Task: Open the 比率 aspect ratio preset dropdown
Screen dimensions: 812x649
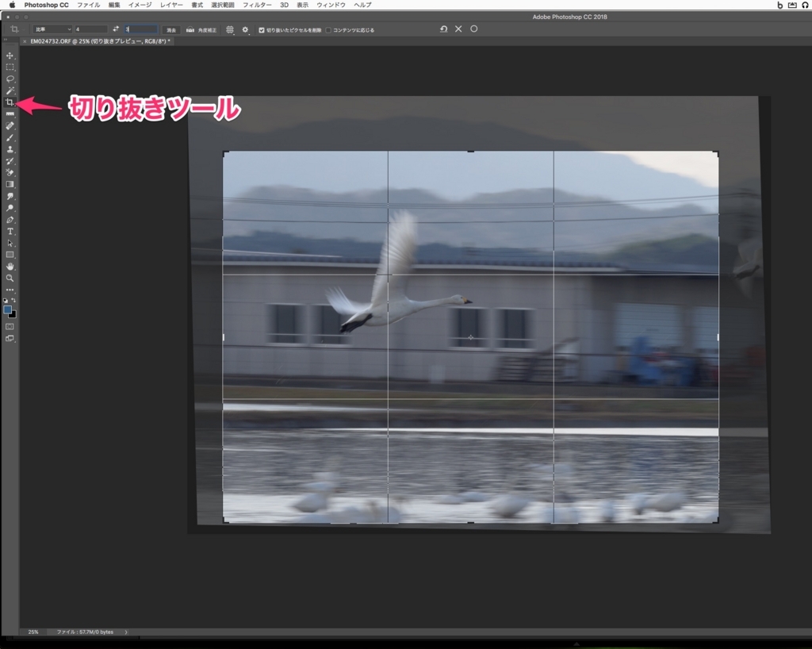Action: pos(52,29)
